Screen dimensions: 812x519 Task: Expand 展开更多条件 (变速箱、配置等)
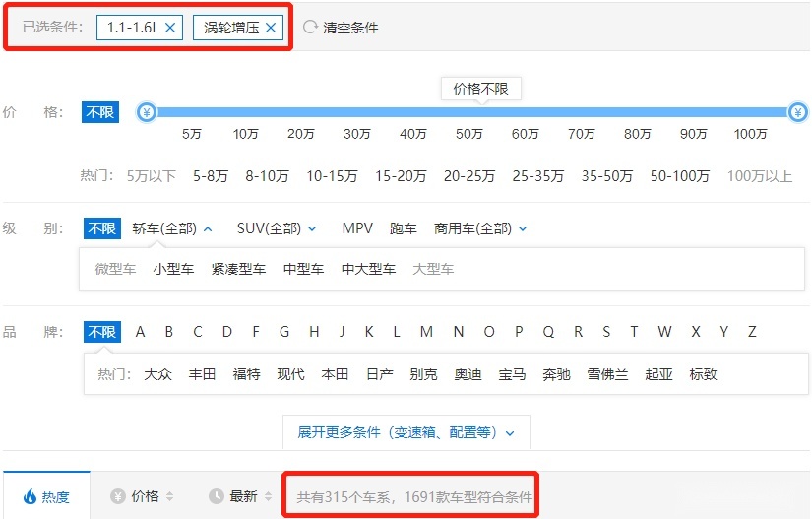[x=406, y=432]
